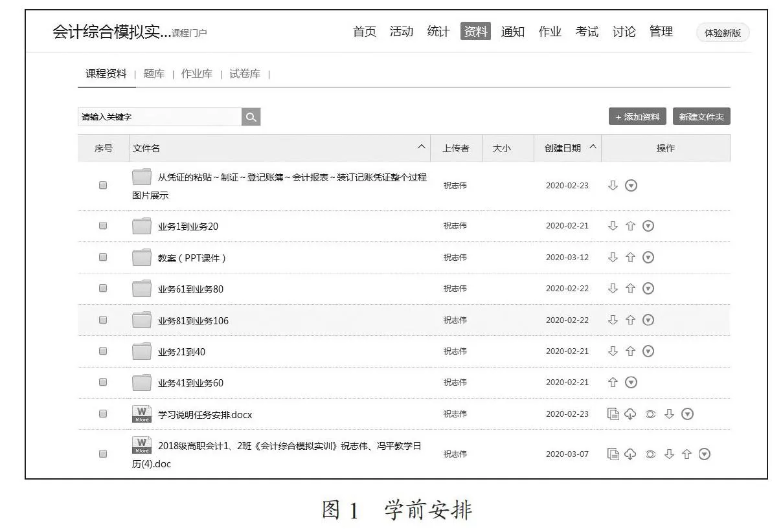Click the 体验新版 button

[723, 32]
